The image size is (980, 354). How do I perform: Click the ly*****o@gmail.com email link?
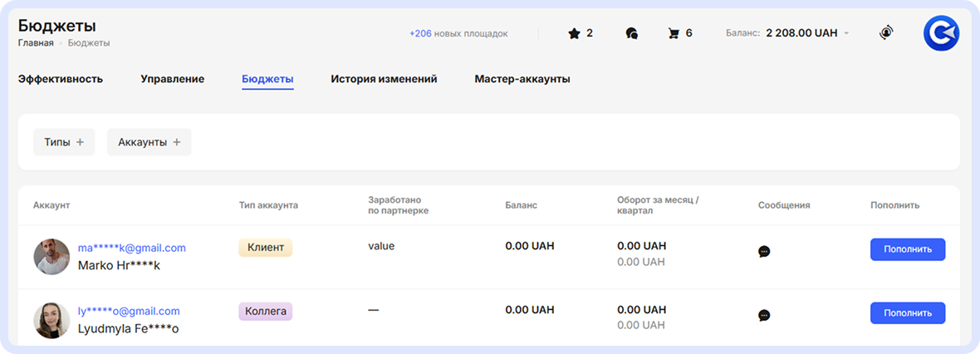click(129, 311)
